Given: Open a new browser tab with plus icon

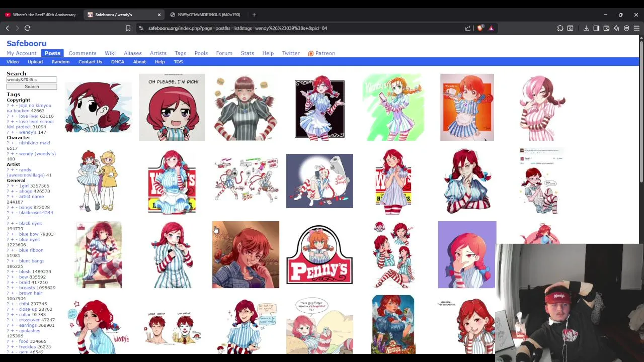Looking at the screenshot, I should click(254, 15).
